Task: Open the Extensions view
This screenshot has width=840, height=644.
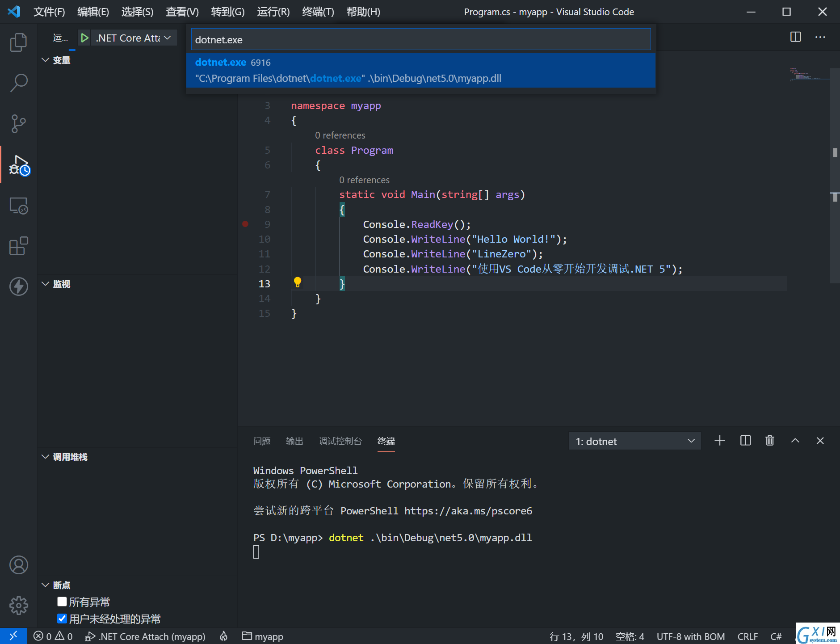Action: (x=18, y=246)
